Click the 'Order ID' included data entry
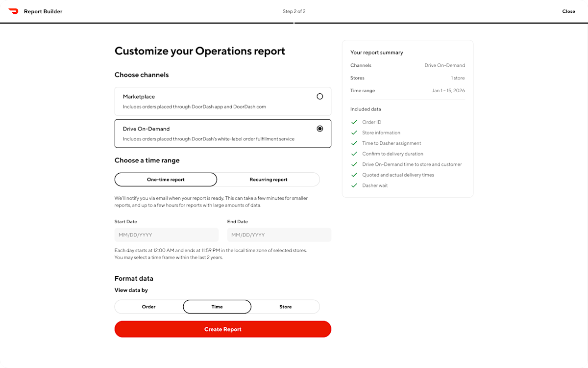 372,122
